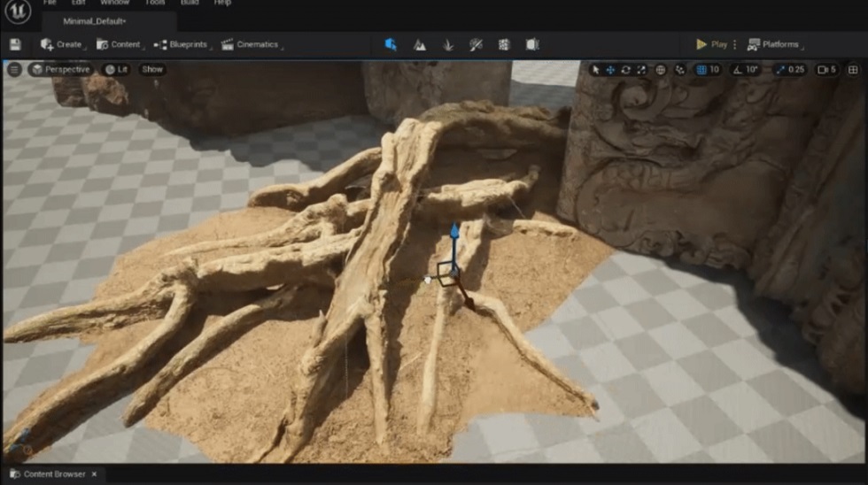This screenshot has height=485, width=868.
Task: Toggle scale snapping icon
Action: (x=780, y=70)
